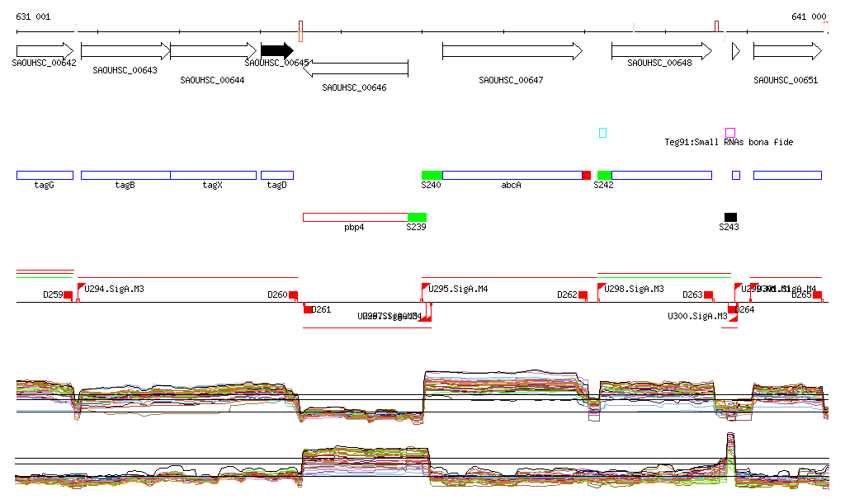Click the "SAOUHSC_00646" gene label
This screenshot has width=845, height=504.
354,87
